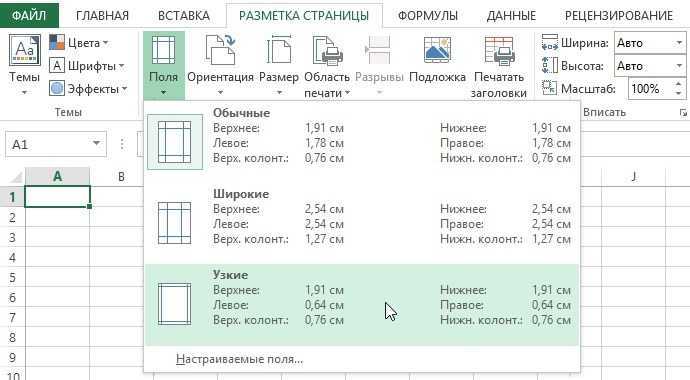The width and height of the screenshot is (690, 380).
Task: Select column B header
Action: click(121, 176)
